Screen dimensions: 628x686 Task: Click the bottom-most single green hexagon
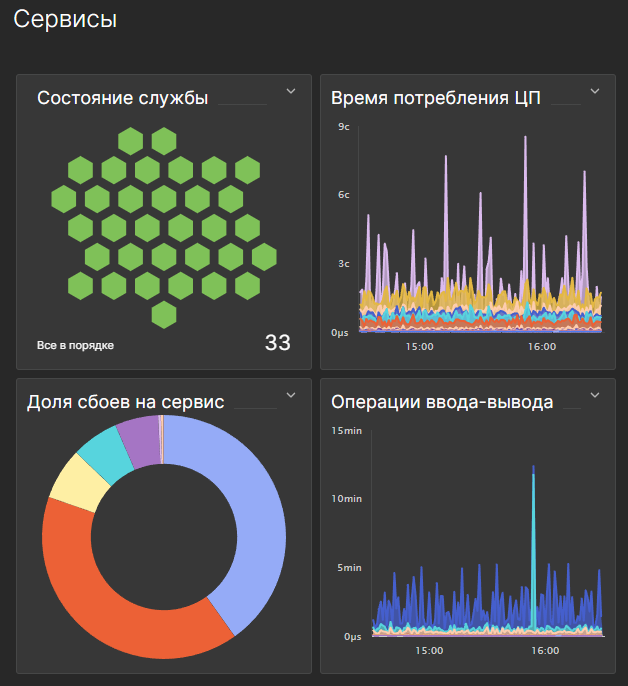click(x=164, y=314)
